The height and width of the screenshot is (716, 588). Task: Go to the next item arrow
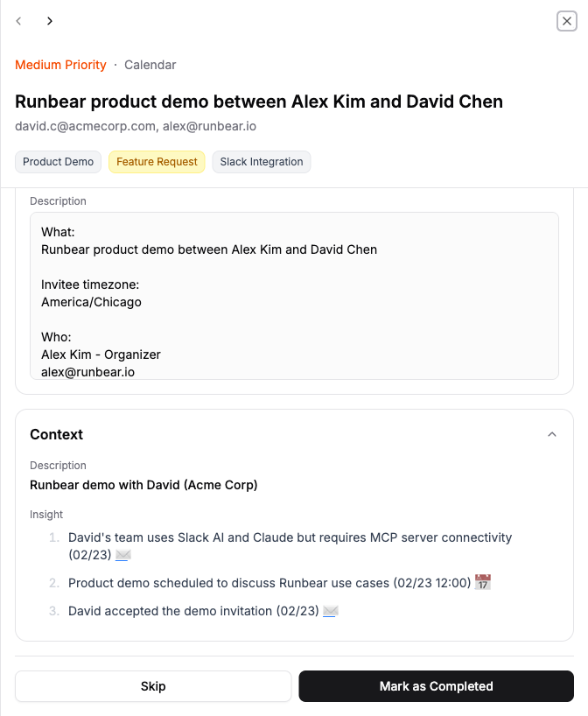(x=50, y=21)
